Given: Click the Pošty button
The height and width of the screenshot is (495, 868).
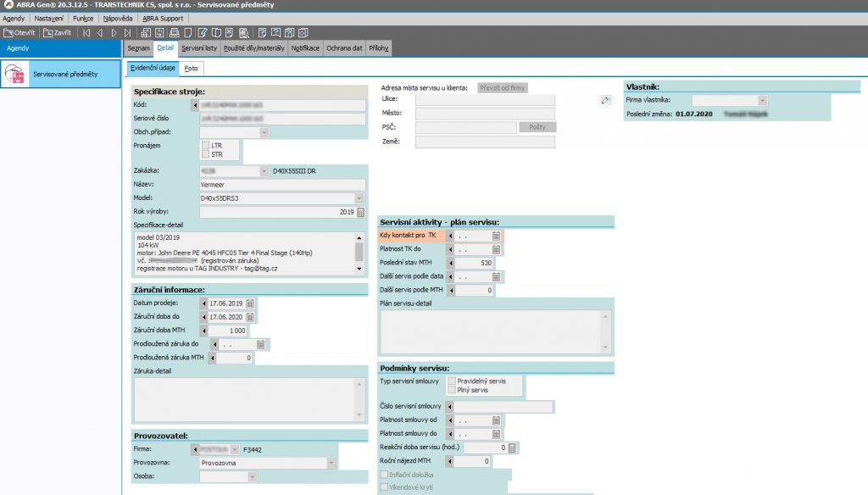Looking at the screenshot, I should coord(537,127).
